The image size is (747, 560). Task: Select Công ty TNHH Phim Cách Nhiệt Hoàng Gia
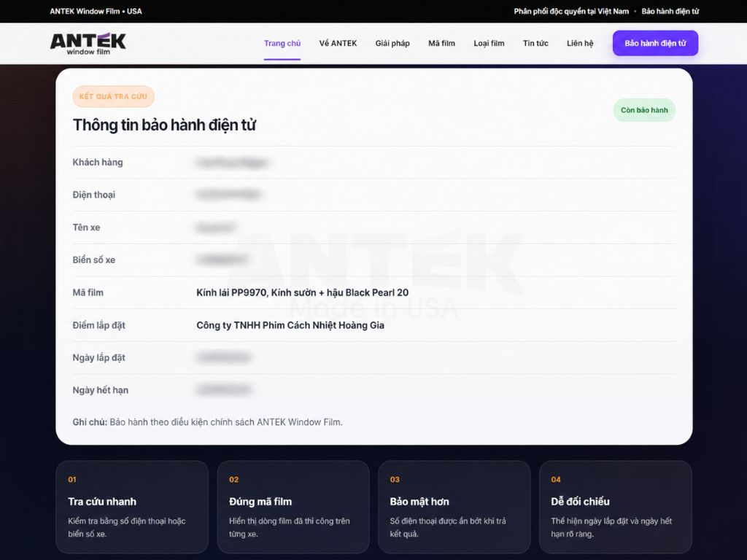(x=290, y=325)
